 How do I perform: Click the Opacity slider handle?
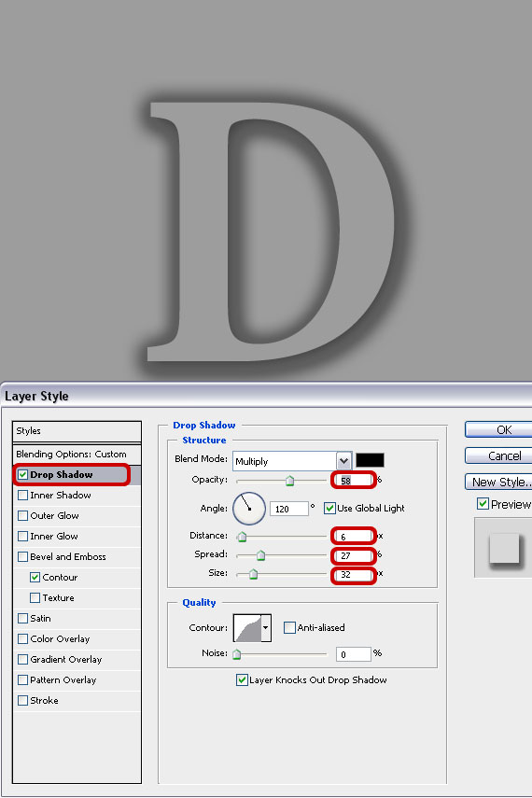289,481
